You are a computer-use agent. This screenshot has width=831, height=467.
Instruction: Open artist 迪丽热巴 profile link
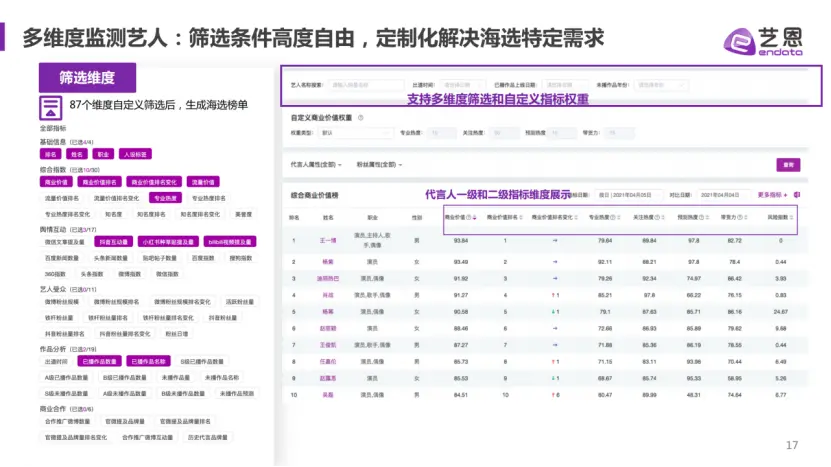click(x=328, y=278)
